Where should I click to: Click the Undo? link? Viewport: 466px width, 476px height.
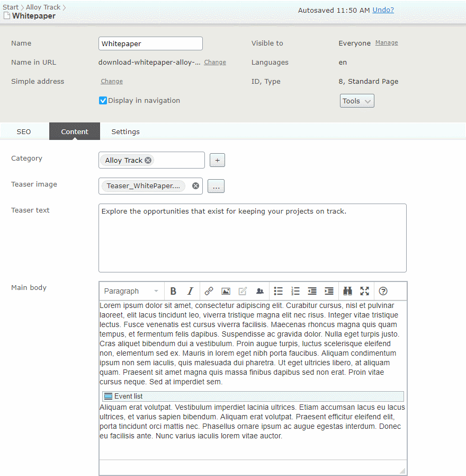tap(383, 10)
